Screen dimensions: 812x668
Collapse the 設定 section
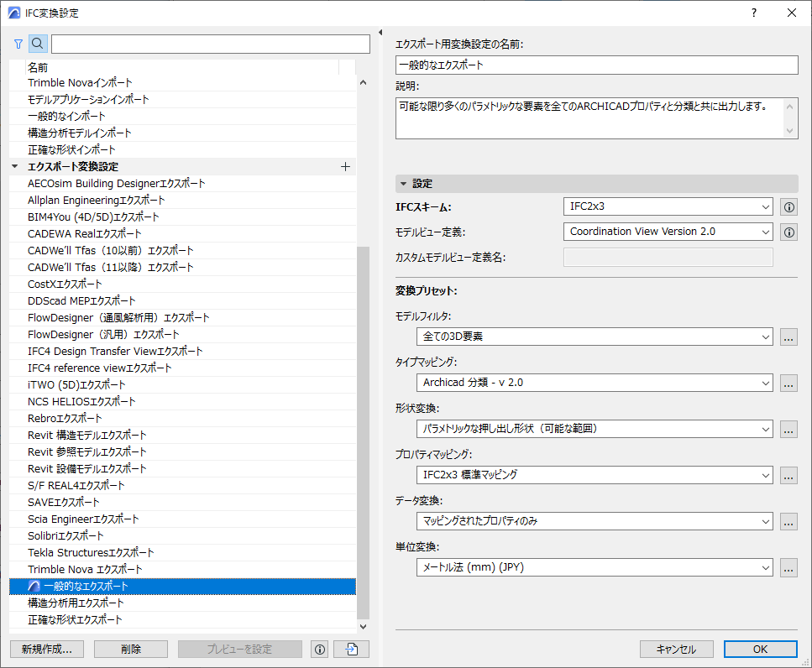click(404, 183)
